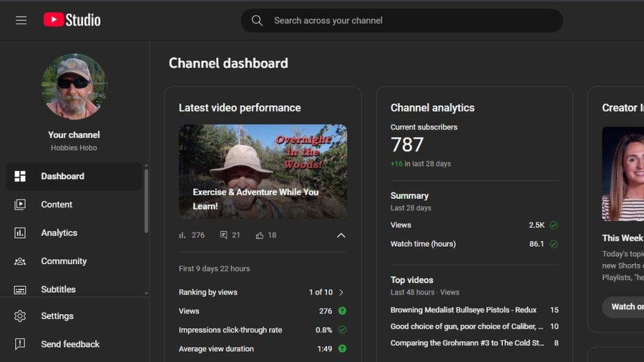Type in Search across your channel field

[x=409, y=21]
